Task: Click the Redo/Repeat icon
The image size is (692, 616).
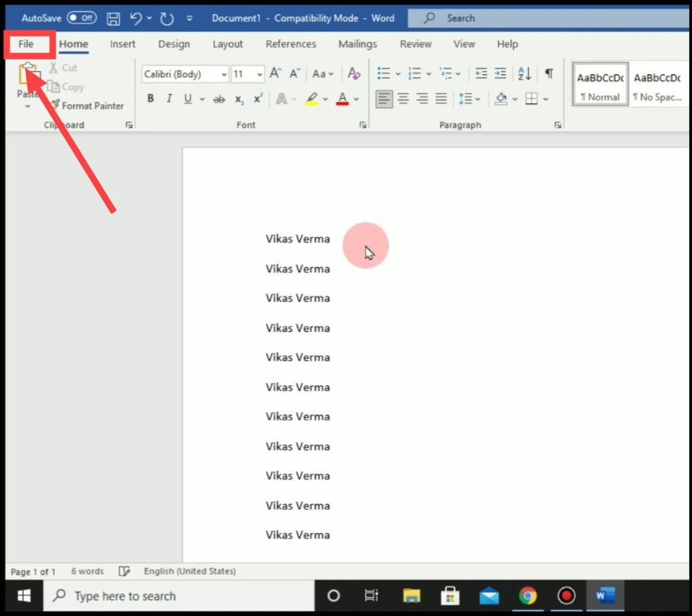Action: tap(167, 18)
